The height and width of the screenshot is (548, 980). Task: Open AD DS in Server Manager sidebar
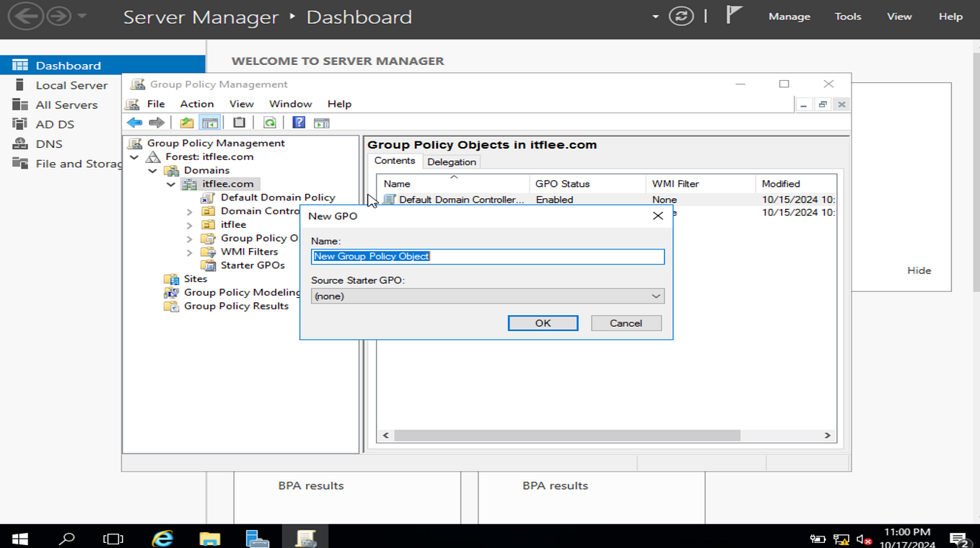point(55,124)
